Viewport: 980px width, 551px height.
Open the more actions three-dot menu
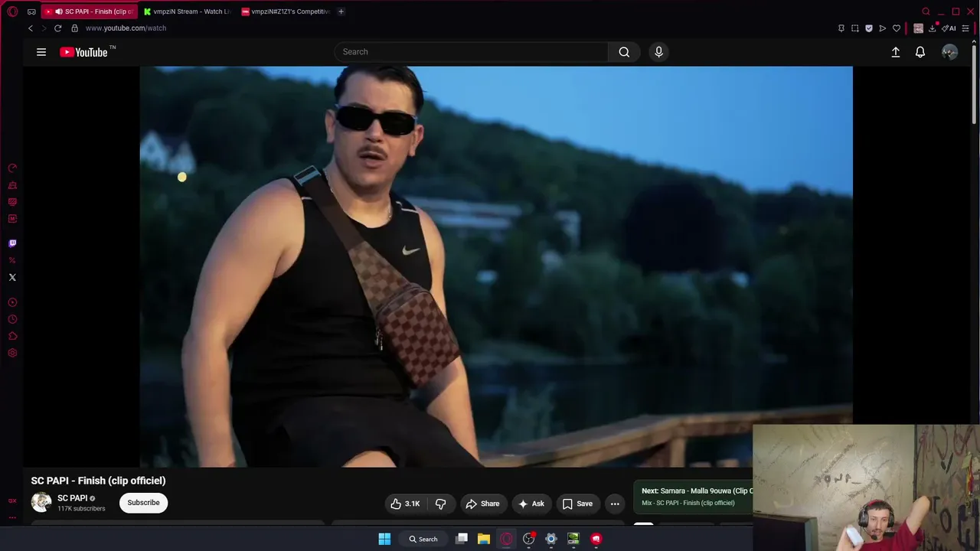[x=615, y=504]
